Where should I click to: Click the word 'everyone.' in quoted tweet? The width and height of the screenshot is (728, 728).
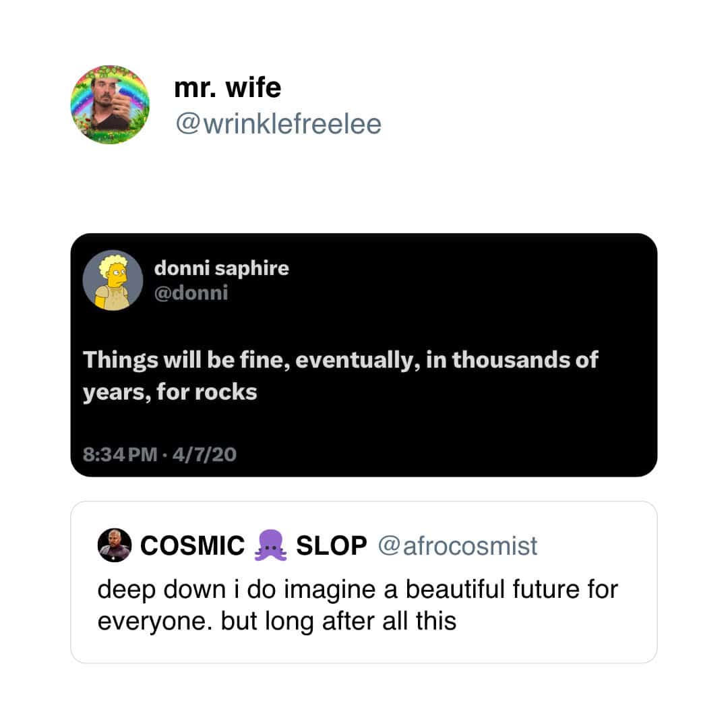tap(154, 622)
